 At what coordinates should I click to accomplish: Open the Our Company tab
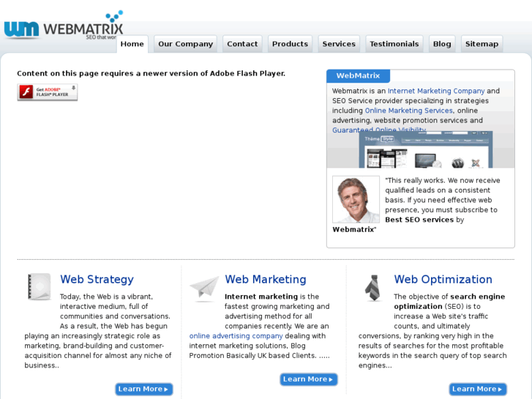pos(186,44)
